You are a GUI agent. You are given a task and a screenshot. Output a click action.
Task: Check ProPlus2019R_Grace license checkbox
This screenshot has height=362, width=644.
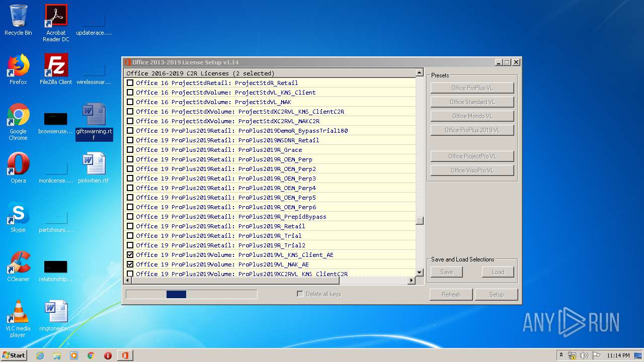[130, 150]
